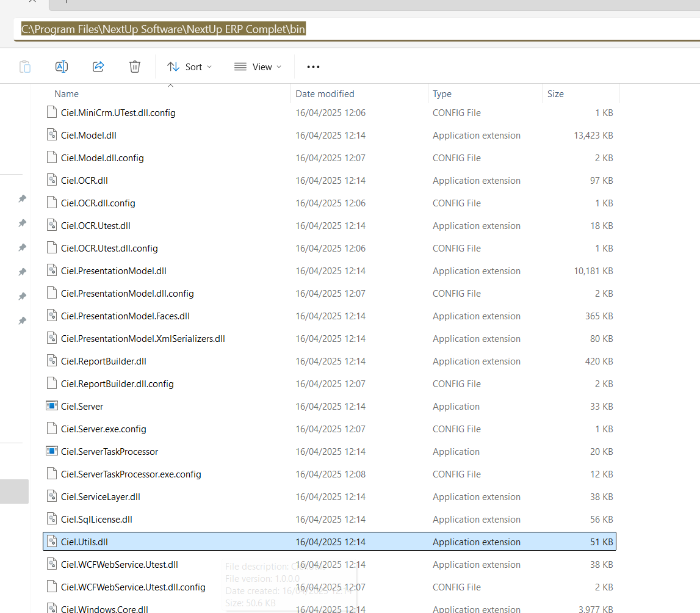The image size is (700, 613).
Task: Click the Ciel.Server.exe.config file icon
Action: [x=52, y=429]
